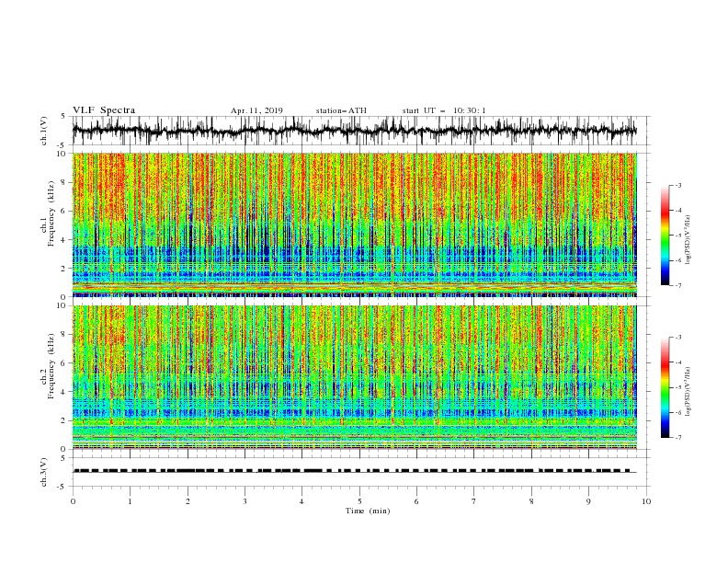Click the "-7" label on lower colorbar
The image size is (728, 563).
tap(678, 438)
